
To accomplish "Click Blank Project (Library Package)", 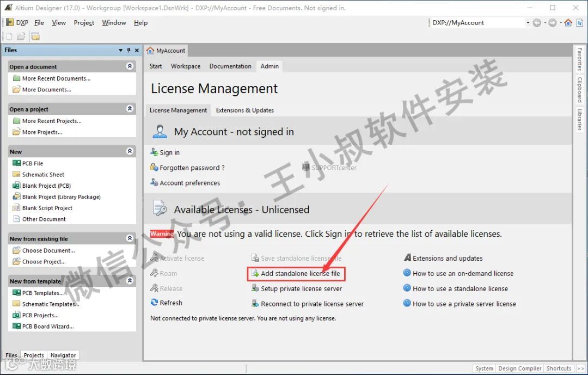I will coord(61,196).
